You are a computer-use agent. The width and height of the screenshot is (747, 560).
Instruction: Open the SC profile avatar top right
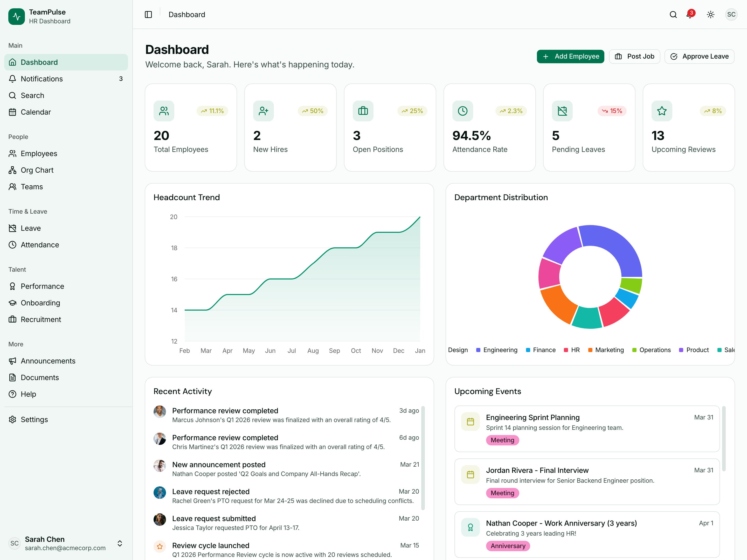[x=731, y=15]
